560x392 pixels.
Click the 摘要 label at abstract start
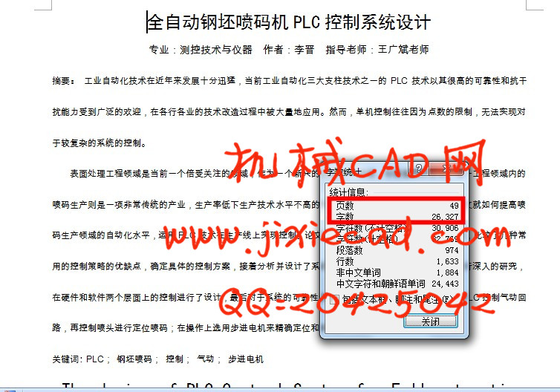[62, 80]
